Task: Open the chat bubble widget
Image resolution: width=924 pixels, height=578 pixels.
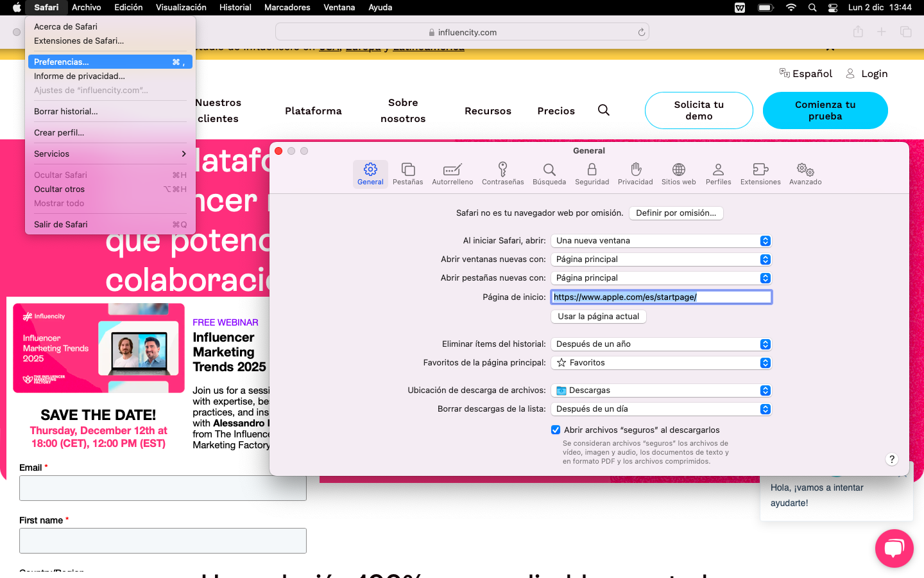Action: tap(894, 548)
